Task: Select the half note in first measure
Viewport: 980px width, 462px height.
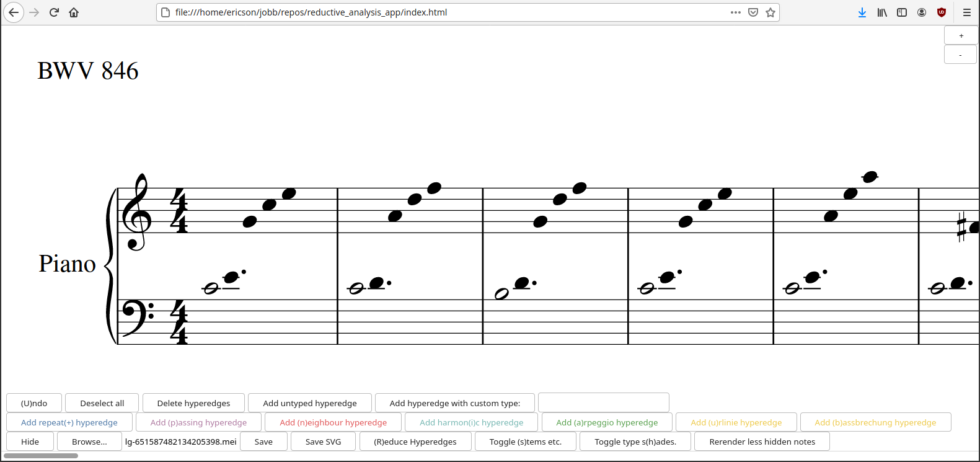Action: [x=211, y=288]
